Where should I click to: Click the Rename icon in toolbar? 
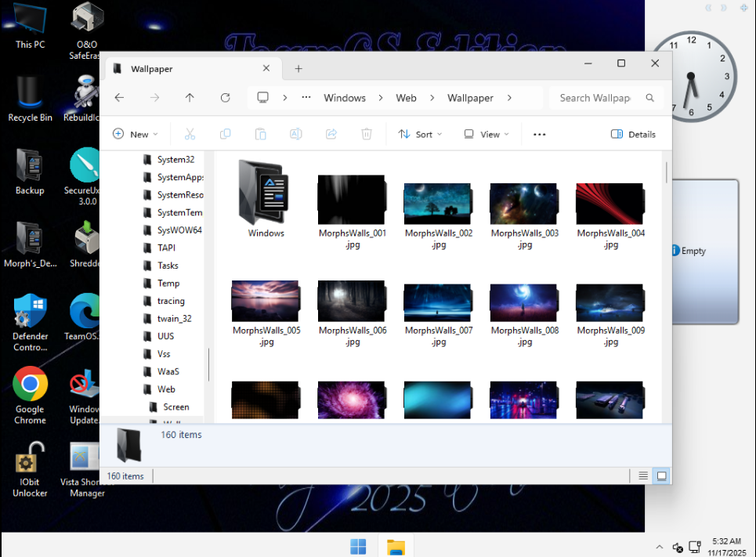click(296, 134)
